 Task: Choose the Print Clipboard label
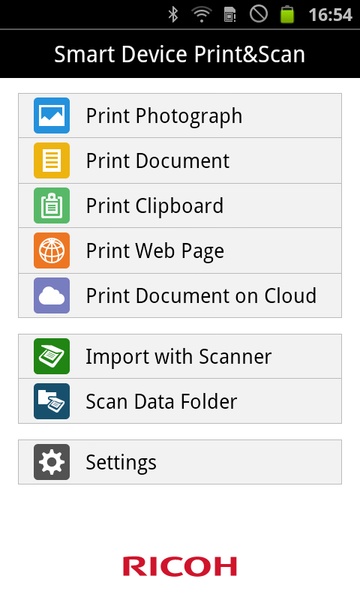point(155,206)
